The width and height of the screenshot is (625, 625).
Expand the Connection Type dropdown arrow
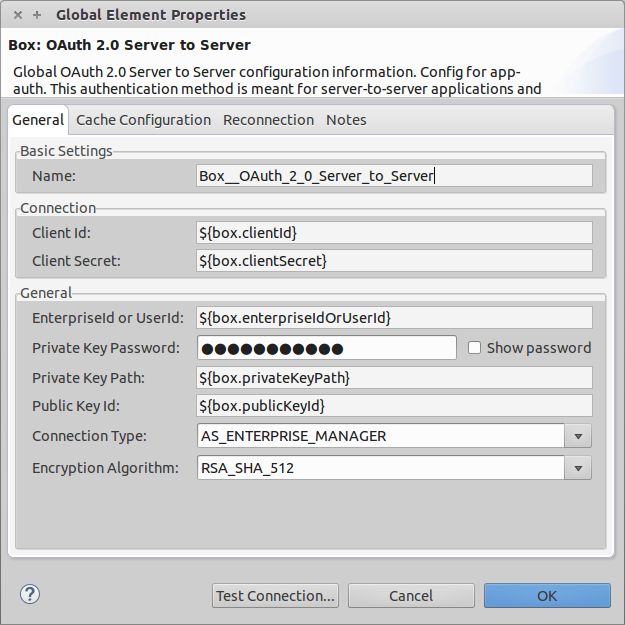tap(578, 437)
